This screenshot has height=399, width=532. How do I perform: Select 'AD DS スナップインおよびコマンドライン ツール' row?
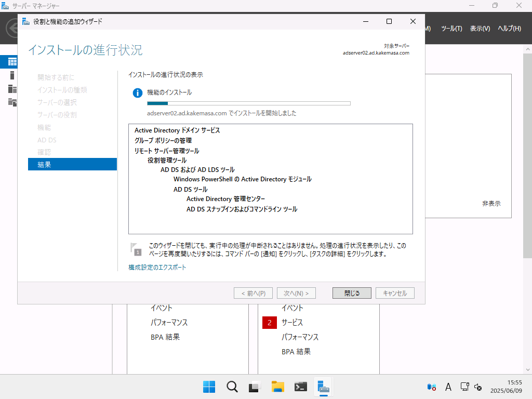click(x=242, y=209)
